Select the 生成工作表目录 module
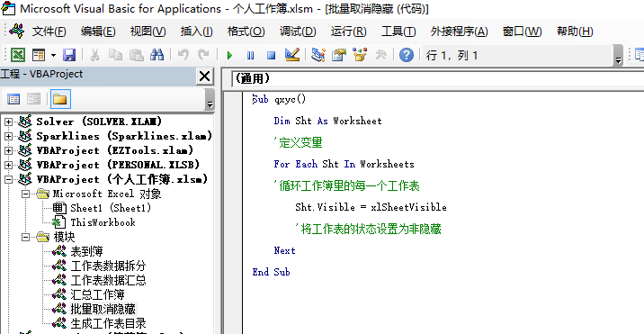This screenshot has height=334, width=644. (108, 323)
